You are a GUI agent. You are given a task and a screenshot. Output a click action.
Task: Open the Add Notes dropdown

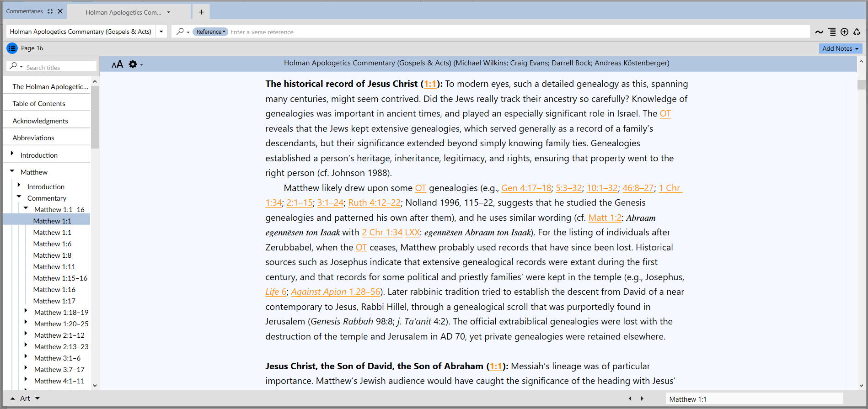point(840,48)
